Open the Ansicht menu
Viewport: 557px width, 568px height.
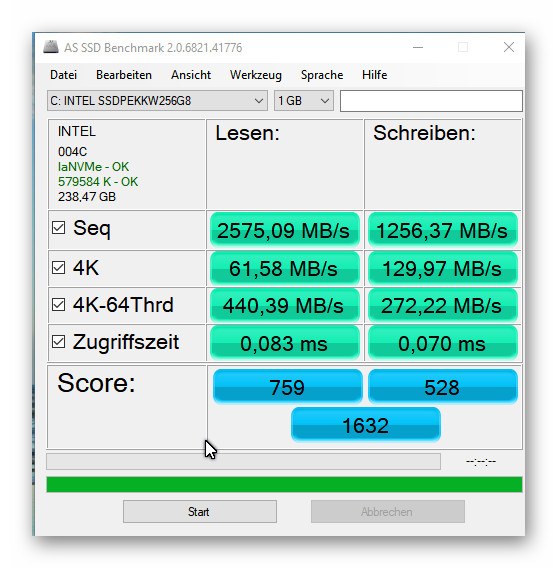click(x=191, y=75)
